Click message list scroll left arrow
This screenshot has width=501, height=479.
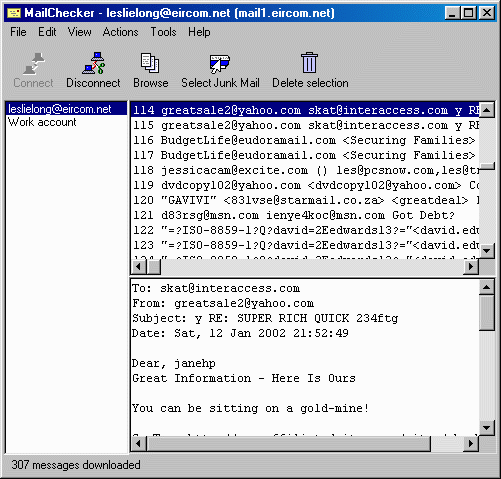pos(138,266)
